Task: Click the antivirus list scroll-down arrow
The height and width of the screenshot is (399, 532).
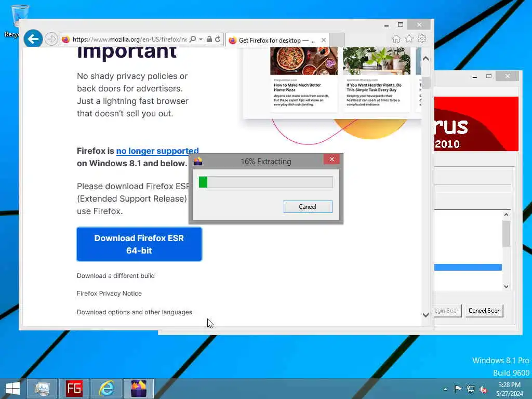Action: [506, 287]
